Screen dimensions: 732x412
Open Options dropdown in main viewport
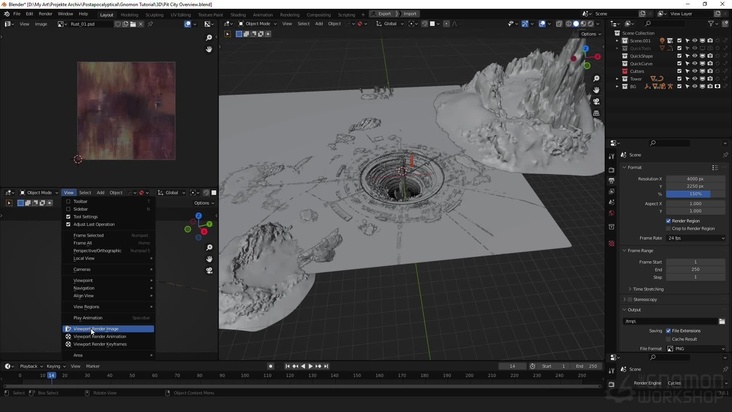[591, 34]
